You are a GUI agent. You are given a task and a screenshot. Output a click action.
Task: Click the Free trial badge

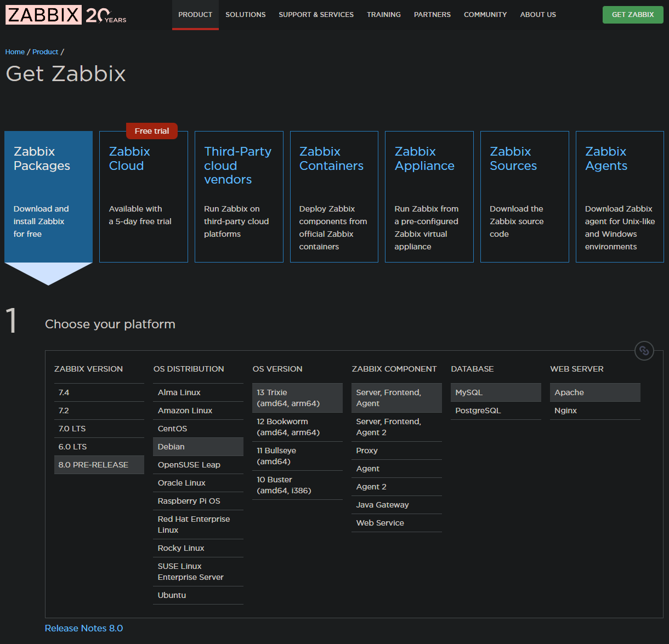(x=152, y=131)
